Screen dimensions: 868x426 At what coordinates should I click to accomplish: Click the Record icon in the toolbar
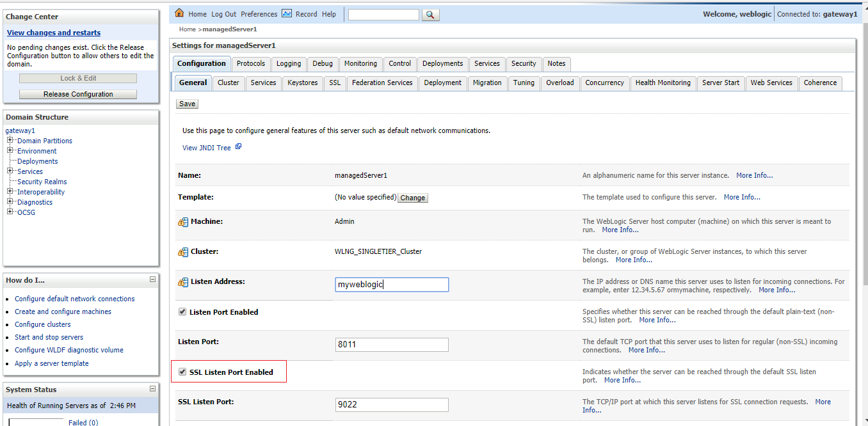tap(287, 13)
